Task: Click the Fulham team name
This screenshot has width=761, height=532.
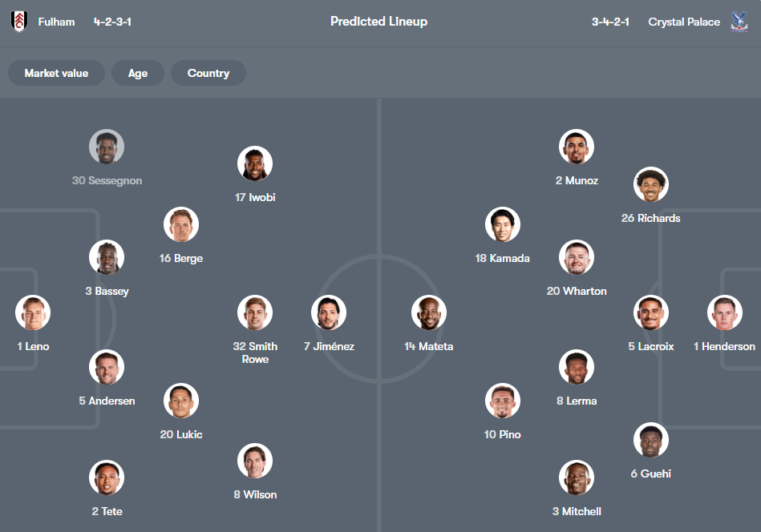Action: coord(55,22)
